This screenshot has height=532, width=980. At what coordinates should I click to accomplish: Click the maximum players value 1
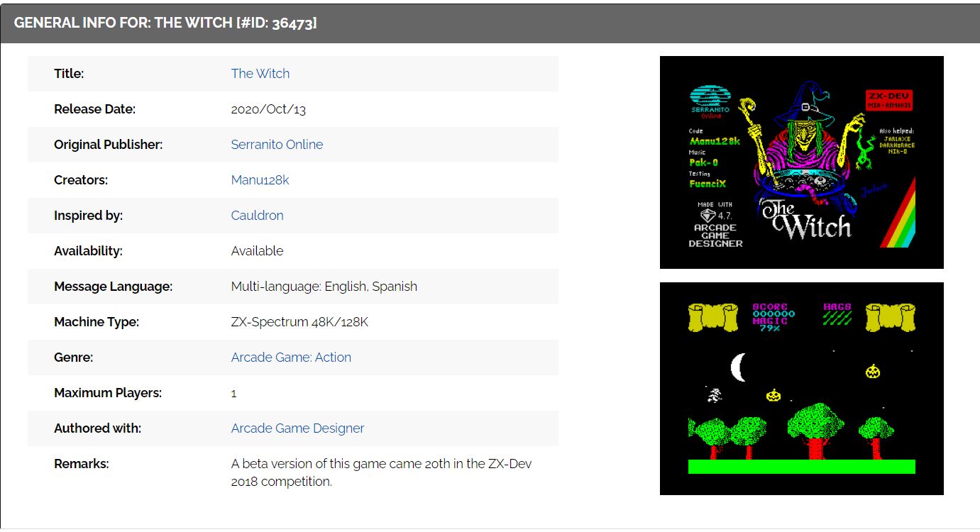234,393
